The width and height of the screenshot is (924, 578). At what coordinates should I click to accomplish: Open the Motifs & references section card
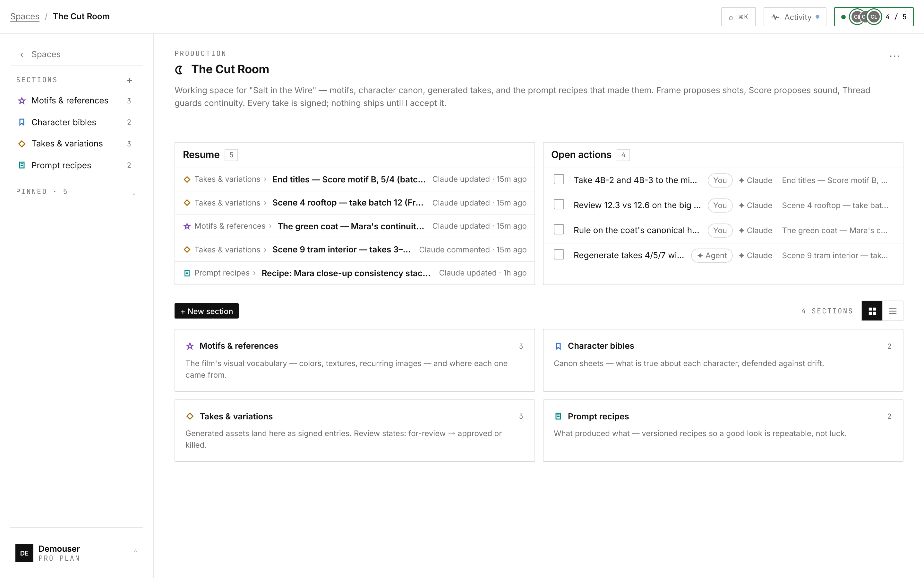pos(355,360)
